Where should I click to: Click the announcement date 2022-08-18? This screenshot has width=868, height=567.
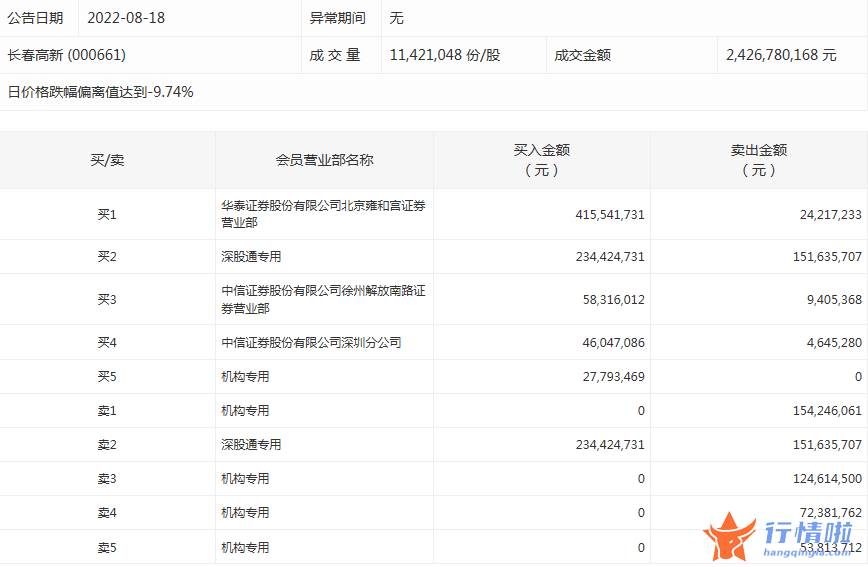pyautogui.click(x=126, y=18)
